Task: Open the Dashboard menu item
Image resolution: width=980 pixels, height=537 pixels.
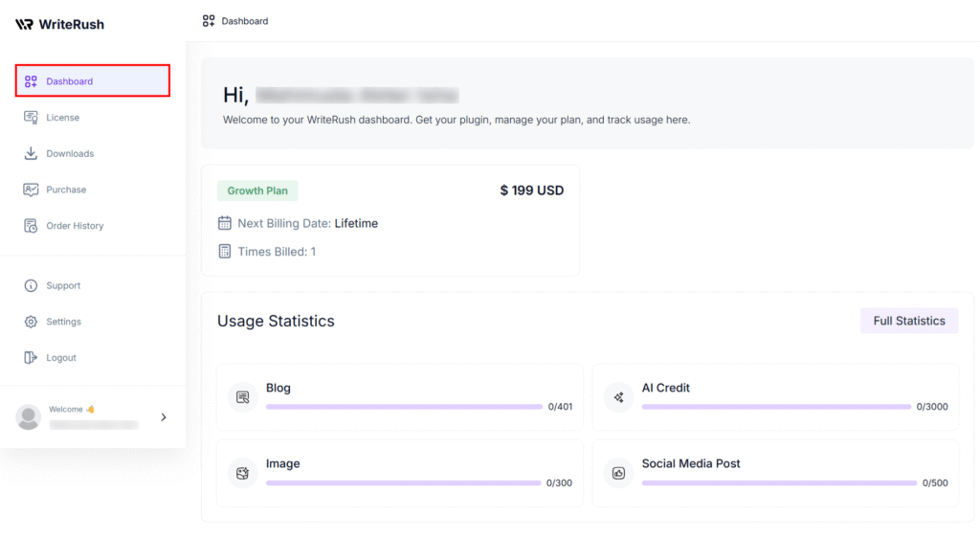Action: [93, 80]
